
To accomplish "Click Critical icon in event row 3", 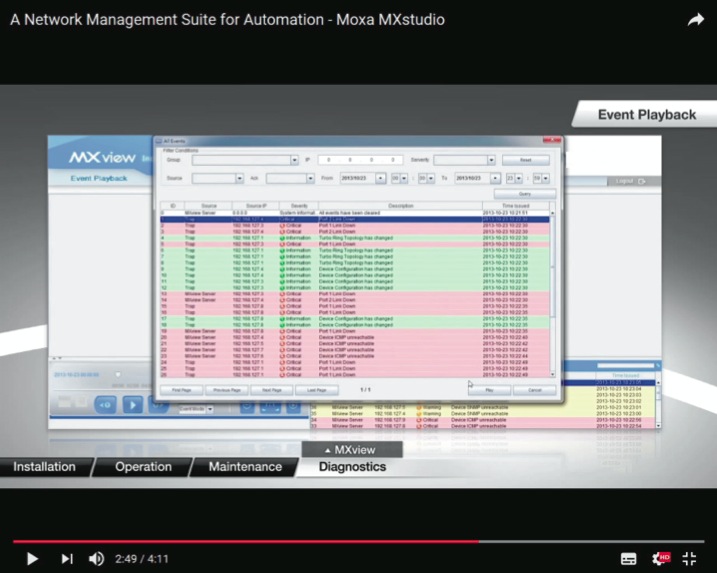I will pyautogui.click(x=282, y=232).
